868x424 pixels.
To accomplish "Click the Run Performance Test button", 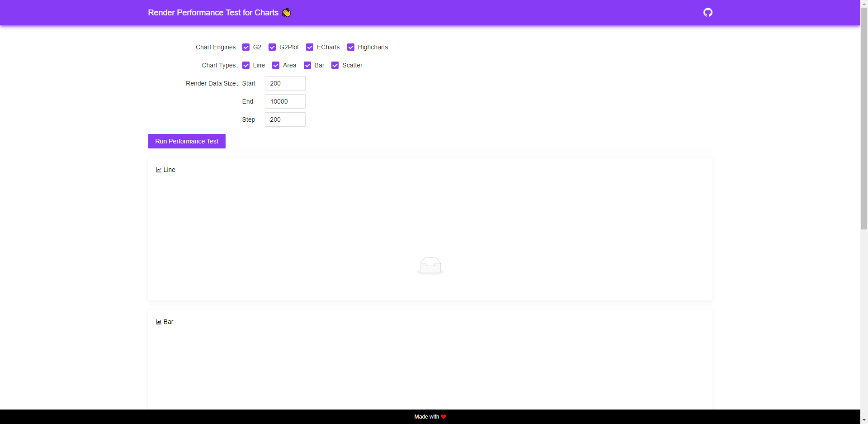I will tap(187, 141).
